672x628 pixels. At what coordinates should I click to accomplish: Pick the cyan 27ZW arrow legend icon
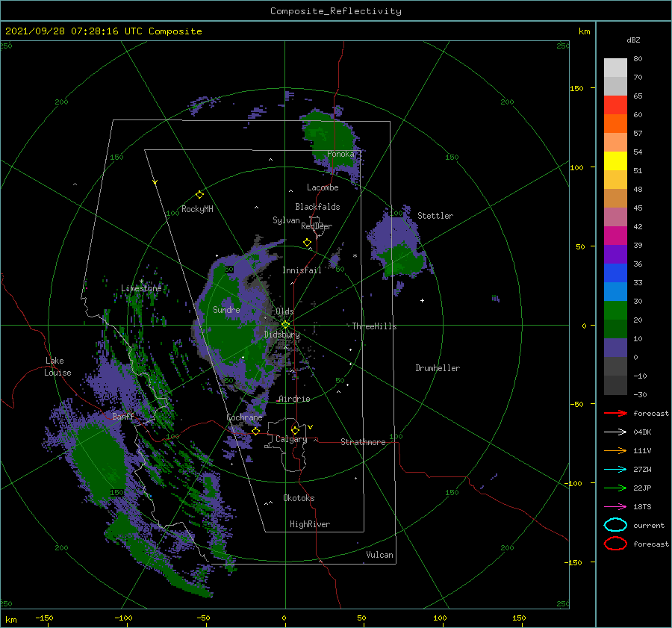(x=615, y=470)
